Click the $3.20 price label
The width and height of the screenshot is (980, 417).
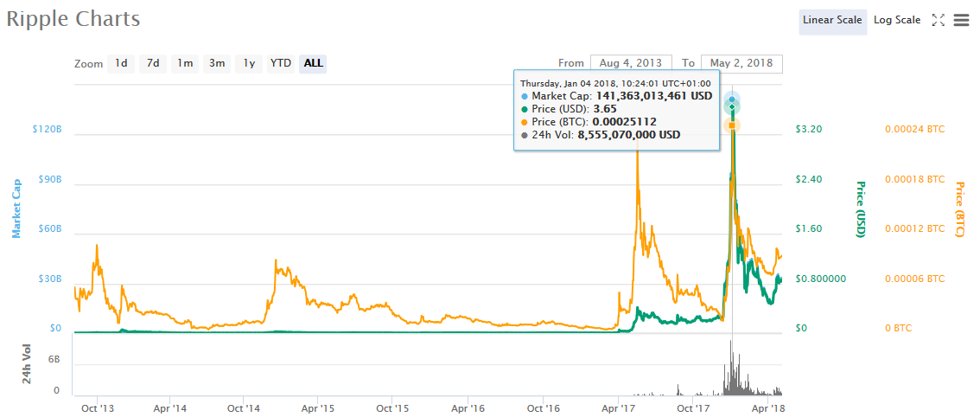click(808, 129)
